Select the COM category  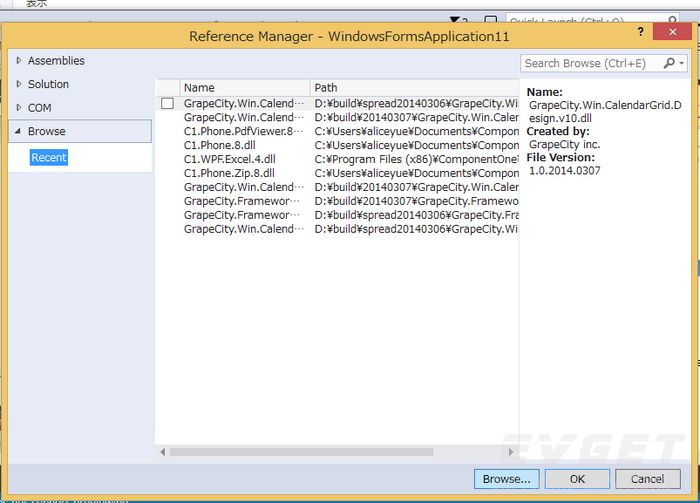point(39,108)
